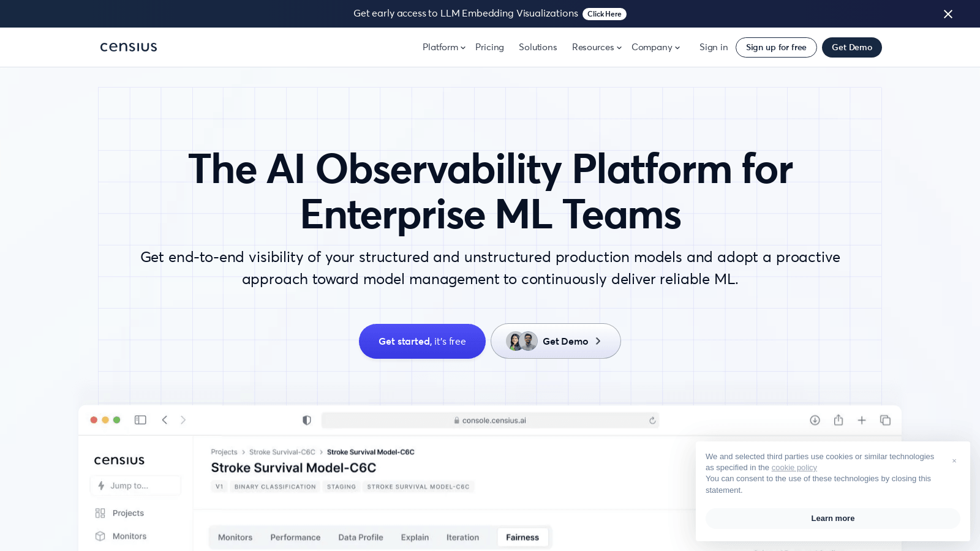The width and height of the screenshot is (980, 551).
Task: Click the sidebar toggle icon in mock browser
Action: click(140, 420)
